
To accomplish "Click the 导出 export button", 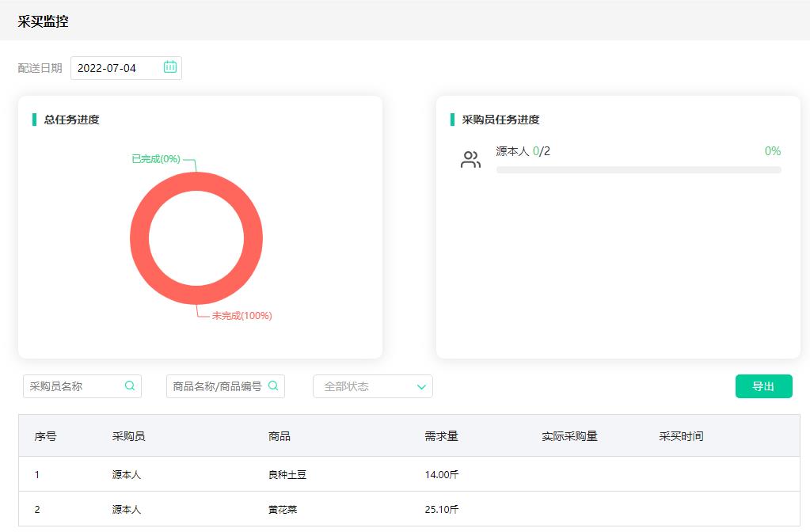I will 762,386.
